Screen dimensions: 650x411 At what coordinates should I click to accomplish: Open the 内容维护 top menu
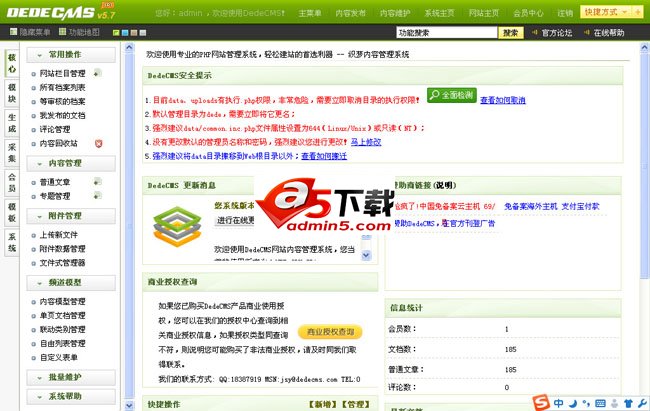click(x=395, y=13)
